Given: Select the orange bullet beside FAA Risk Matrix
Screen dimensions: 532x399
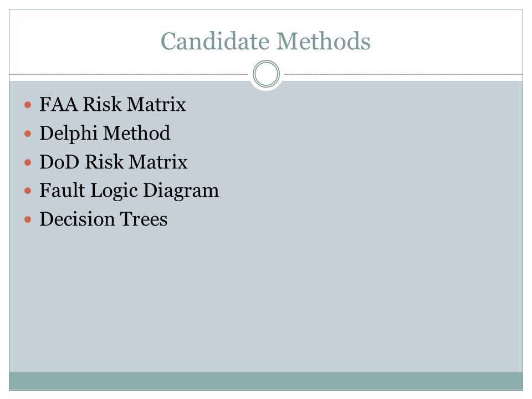Looking at the screenshot, I should tap(28, 105).
